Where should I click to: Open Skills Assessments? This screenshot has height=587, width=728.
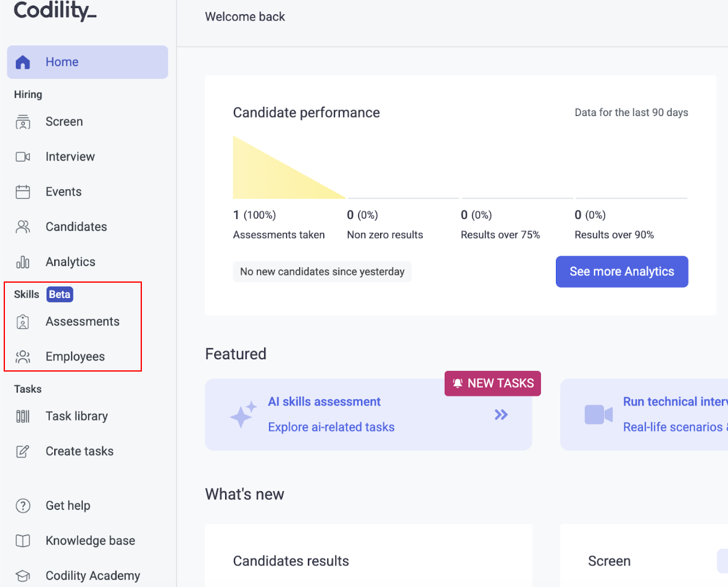[83, 322]
